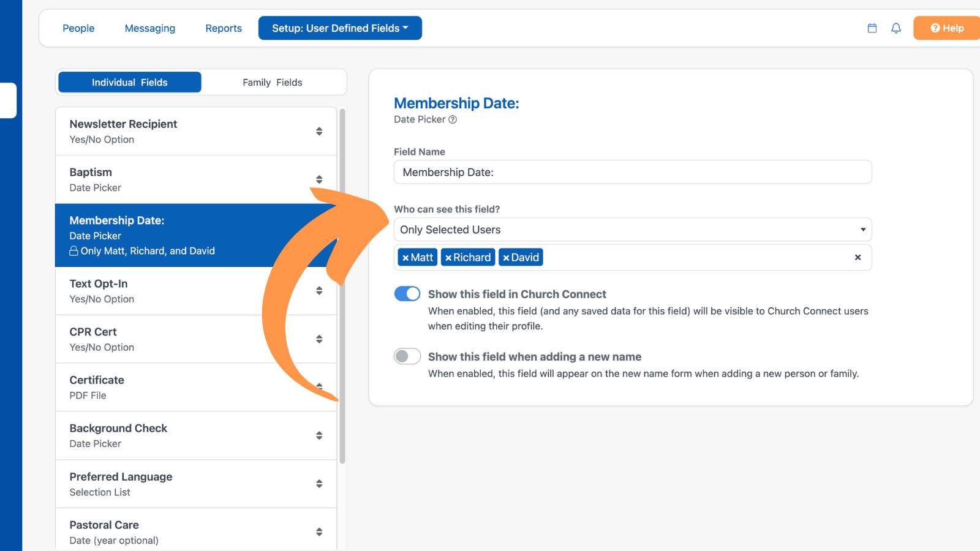This screenshot has height=551, width=980.
Task: Go to the People tab
Action: coord(78,28)
